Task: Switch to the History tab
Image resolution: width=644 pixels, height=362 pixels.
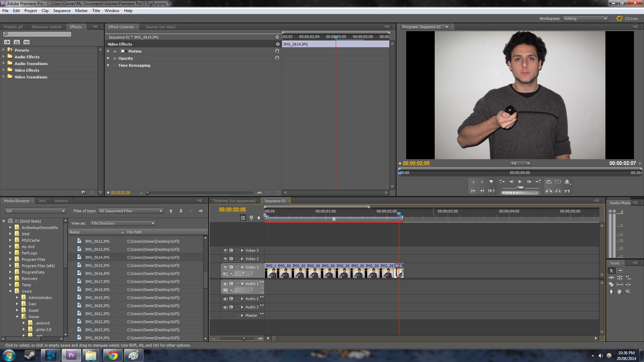Action: (61, 201)
